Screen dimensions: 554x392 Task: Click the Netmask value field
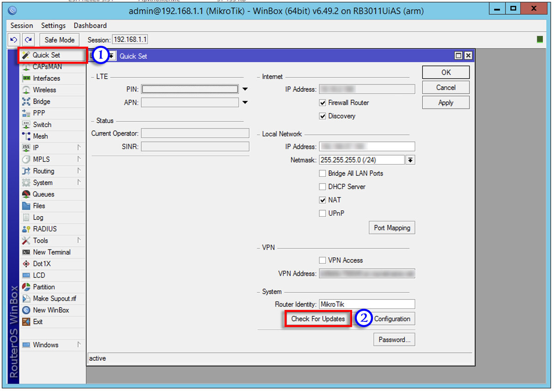362,160
